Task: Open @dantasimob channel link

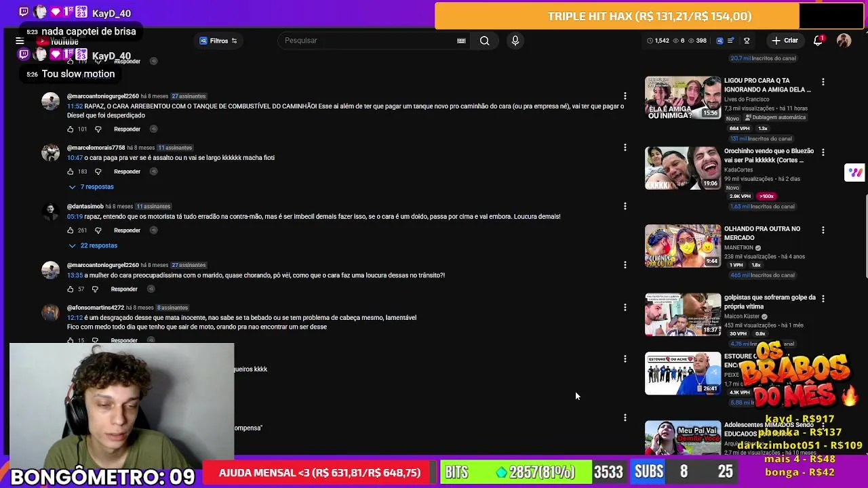Action: (85, 207)
